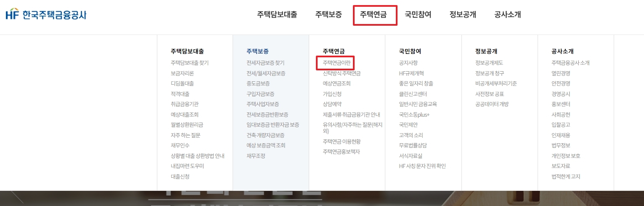Open 클린신고센터 link

[x=413, y=94]
